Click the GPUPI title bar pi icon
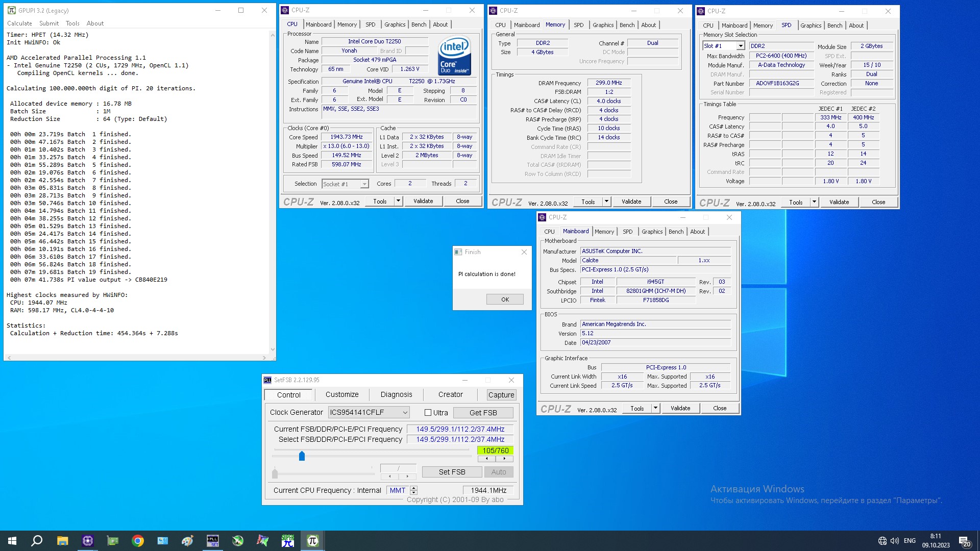 tap(12, 10)
